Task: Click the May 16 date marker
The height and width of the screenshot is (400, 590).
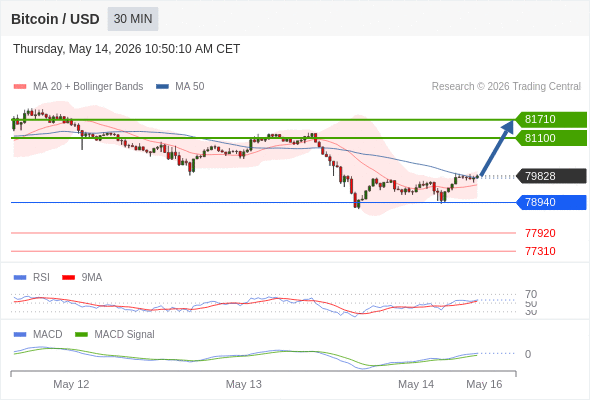Action: pyautogui.click(x=484, y=384)
